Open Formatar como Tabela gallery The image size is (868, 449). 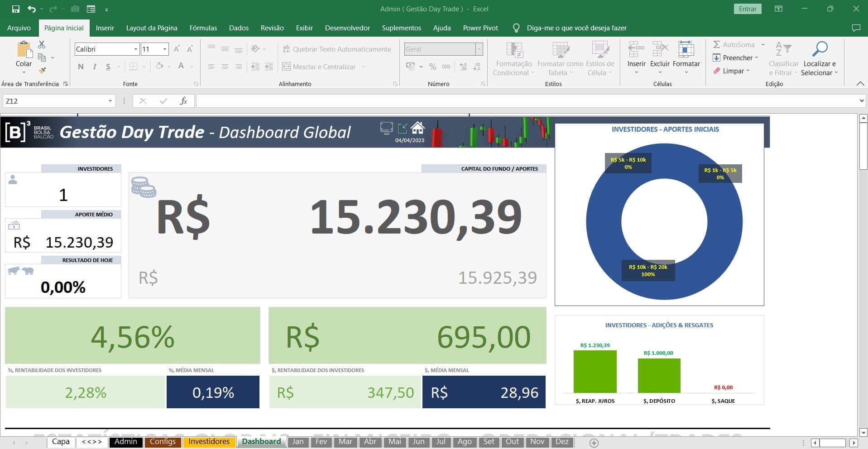[x=560, y=59]
